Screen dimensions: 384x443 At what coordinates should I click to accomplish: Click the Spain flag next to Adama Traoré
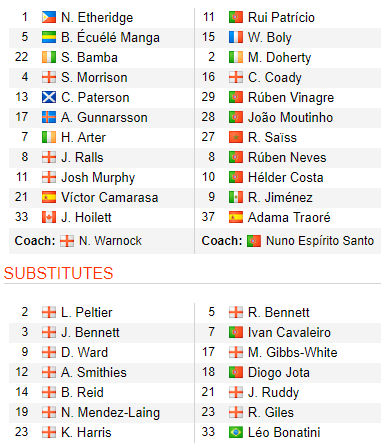(236, 217)
